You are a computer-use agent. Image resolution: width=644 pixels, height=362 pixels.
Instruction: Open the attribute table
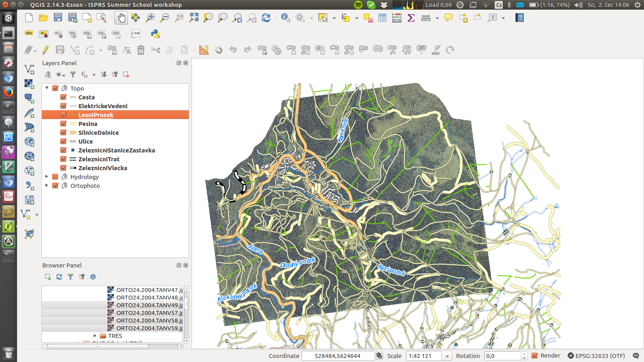tap(382, 18)
